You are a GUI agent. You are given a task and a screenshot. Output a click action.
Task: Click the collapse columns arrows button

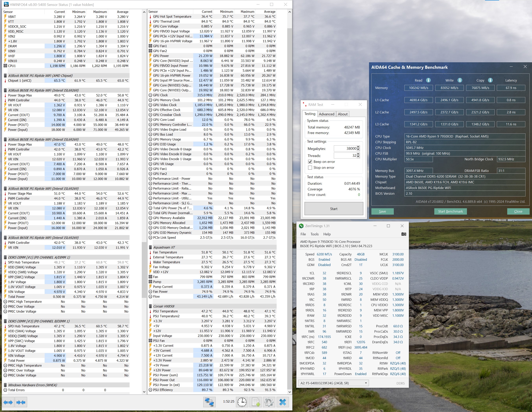click(x=21, y=402)
